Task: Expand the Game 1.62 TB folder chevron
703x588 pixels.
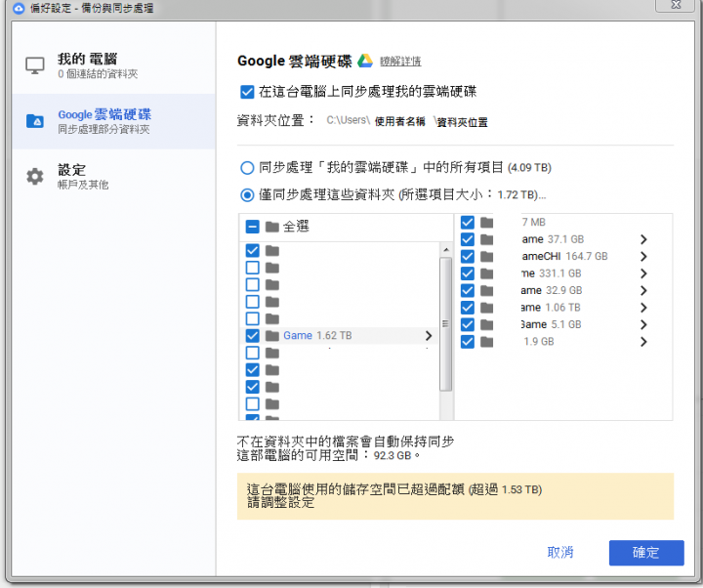Action: coord(429,335)
